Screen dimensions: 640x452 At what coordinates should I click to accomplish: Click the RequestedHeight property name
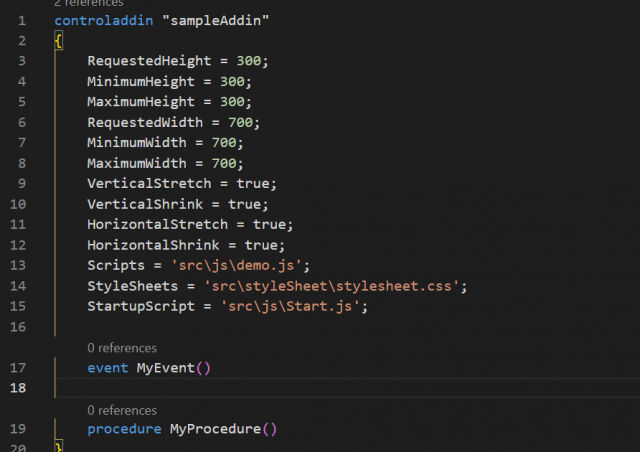click(x=149, y=61)
